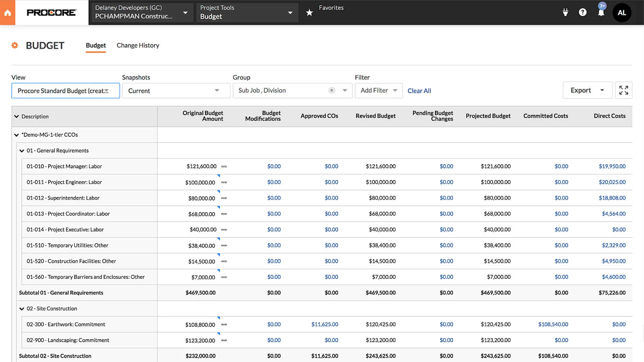The height and width of the screenshot is (362, 644).
Task: Open the user avatar labeled AL
Action: click(622, 12)
